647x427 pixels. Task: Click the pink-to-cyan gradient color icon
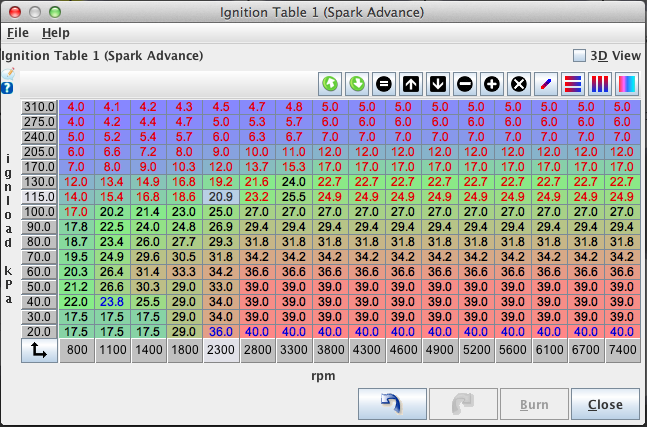(x=627, y=84)
